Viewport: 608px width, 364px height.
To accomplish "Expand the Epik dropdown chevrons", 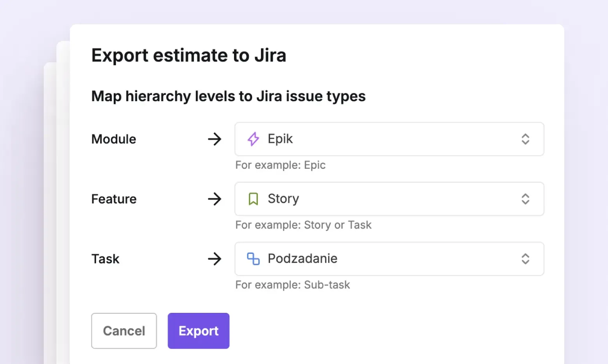I will coord(526,139).
